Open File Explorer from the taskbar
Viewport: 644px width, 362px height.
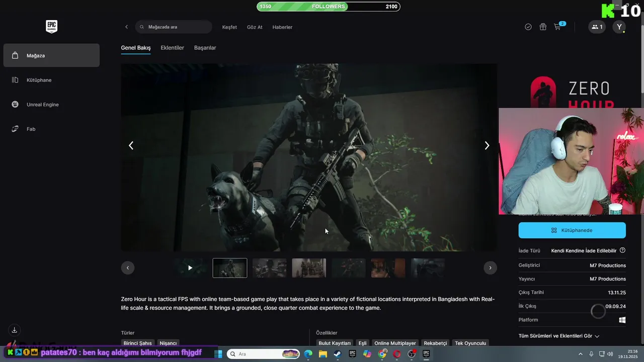tap(323, 354)
